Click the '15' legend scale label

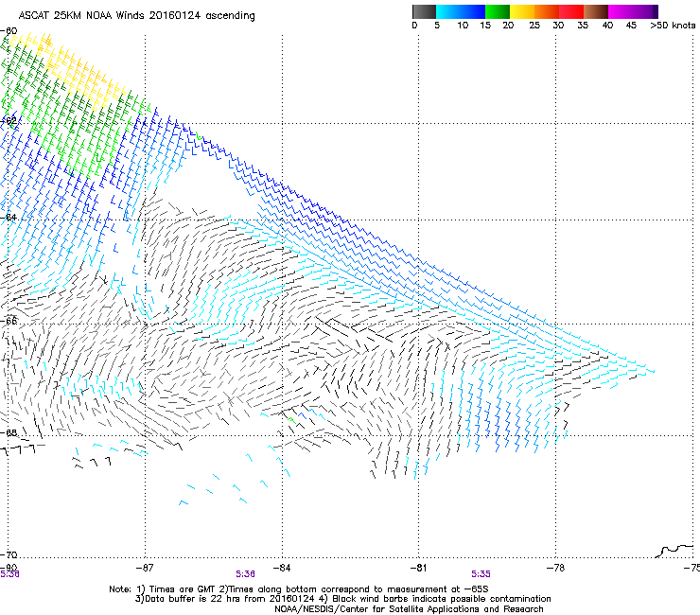[x=485, y=26]
